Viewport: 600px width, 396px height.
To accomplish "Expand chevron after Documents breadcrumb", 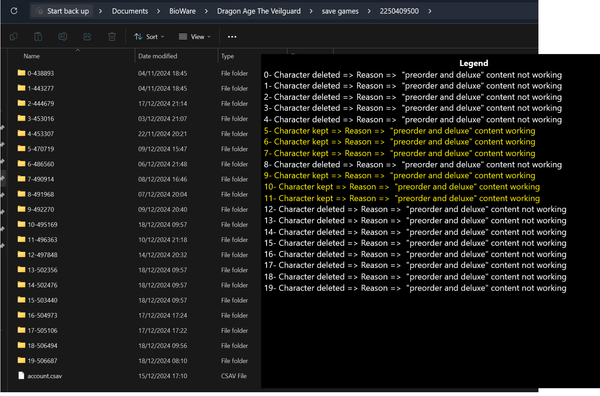I will click(158, 11).
